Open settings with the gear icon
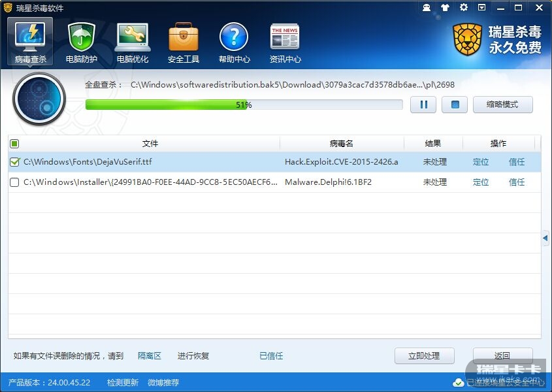 point(464,7)
